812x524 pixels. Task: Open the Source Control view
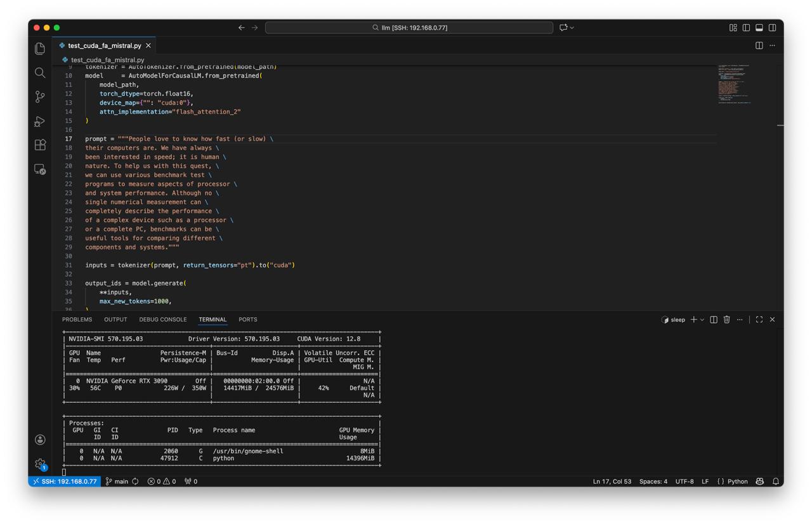pos(40,96)
